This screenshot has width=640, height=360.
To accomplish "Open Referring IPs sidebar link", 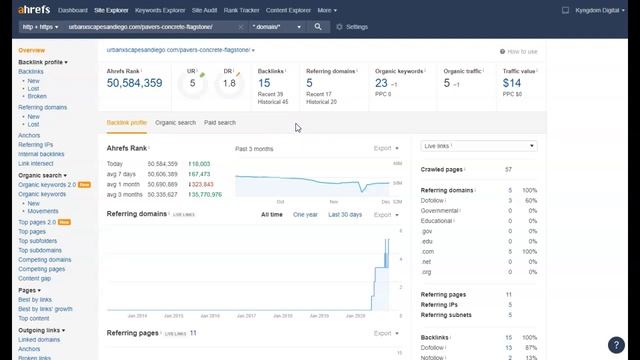I will 36,145.
